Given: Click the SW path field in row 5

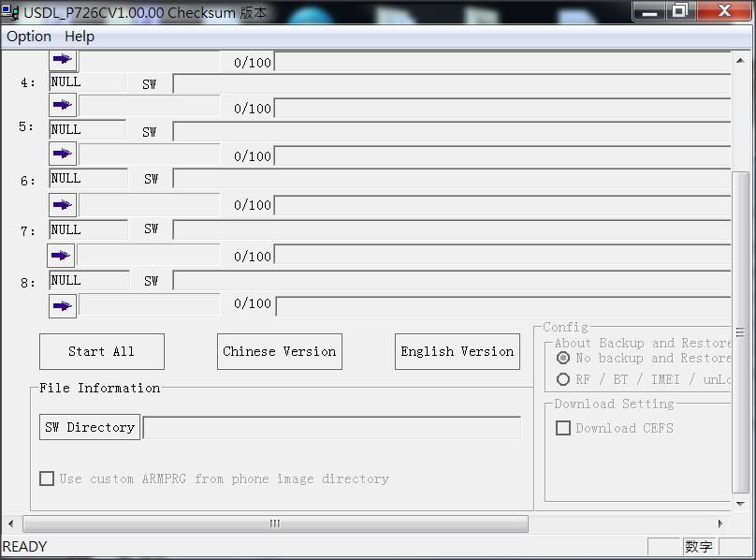Looking at the screenshot, I should pyautogui.click(x=452, y=131).
